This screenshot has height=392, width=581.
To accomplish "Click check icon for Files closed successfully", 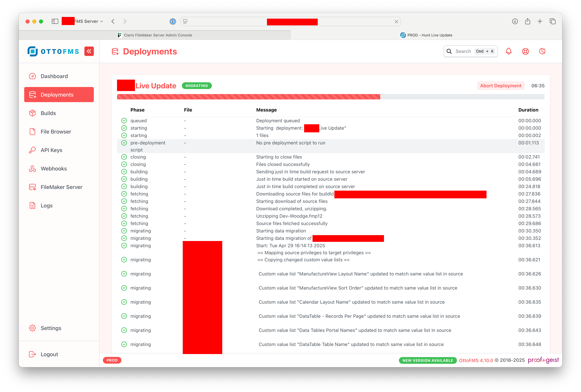I will click(124, 164).
